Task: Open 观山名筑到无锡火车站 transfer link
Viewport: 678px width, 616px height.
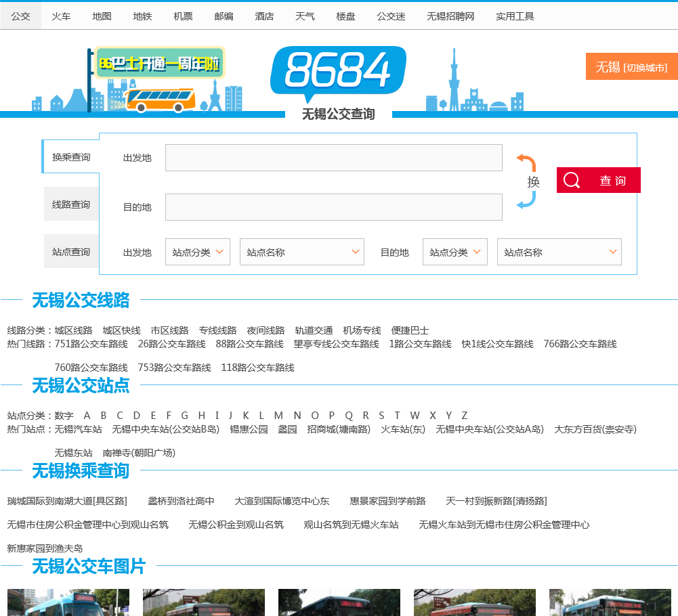Action: click(351, 525)
